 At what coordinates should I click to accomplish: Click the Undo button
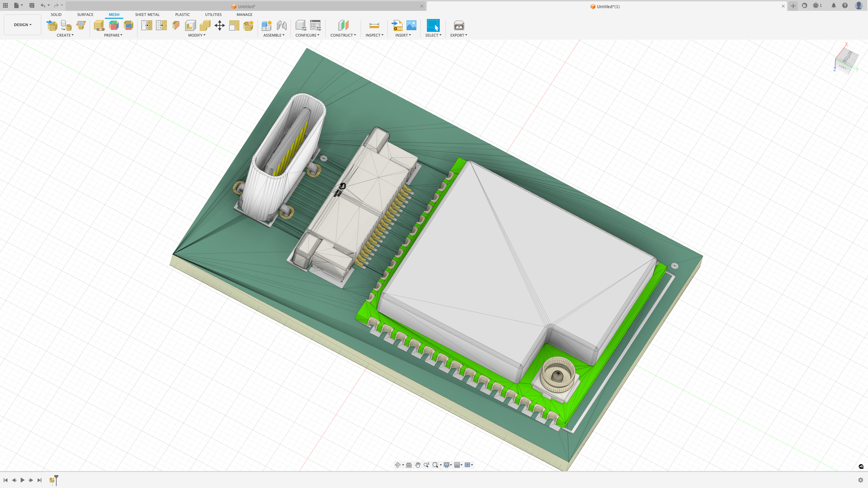click(43, 5)
